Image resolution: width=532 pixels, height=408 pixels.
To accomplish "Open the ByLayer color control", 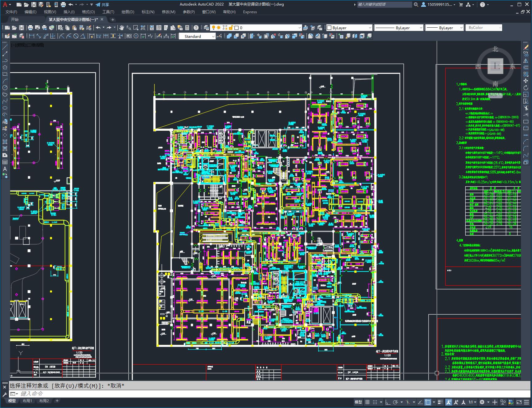I will [349, 28].
